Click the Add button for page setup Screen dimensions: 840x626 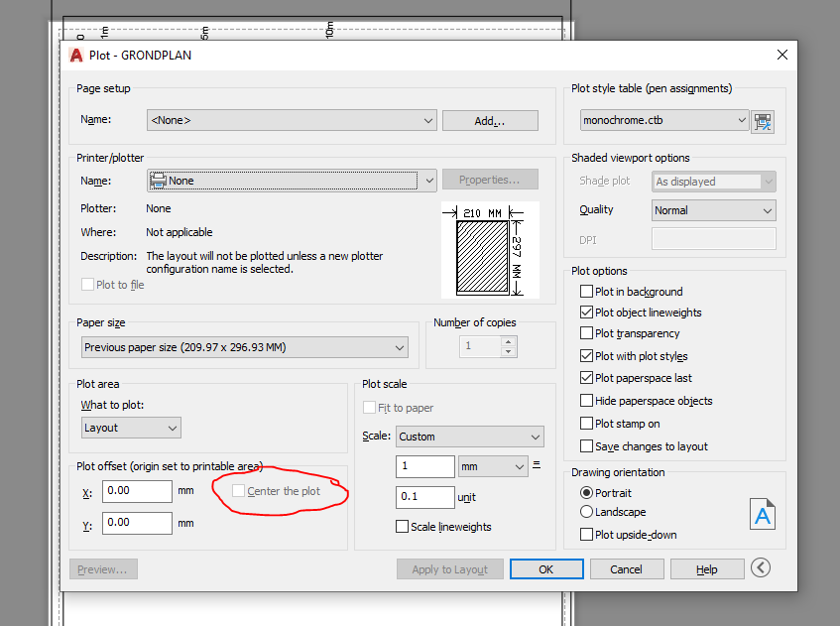coord(490,118)
